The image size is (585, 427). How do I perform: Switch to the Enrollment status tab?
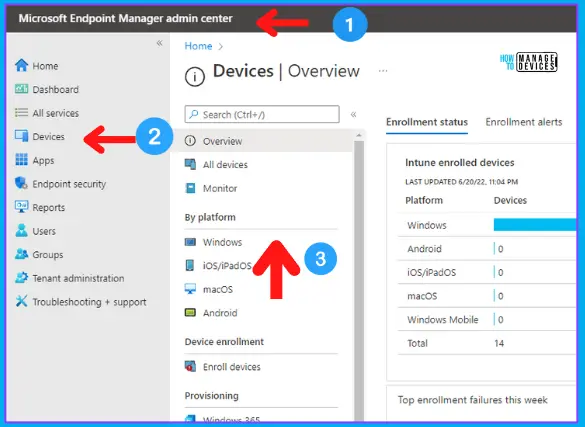pos(427,122)
